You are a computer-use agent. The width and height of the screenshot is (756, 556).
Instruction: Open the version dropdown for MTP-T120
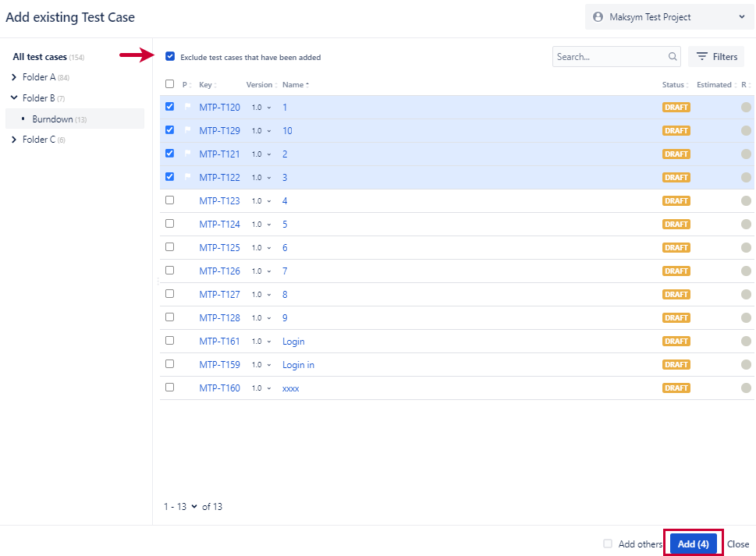268,107
